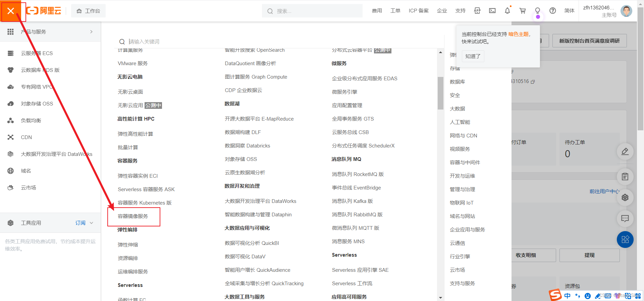Screen dimensions: 644x301
Task: Expand the 订阅 dropdown
Action: pos(84,223)
